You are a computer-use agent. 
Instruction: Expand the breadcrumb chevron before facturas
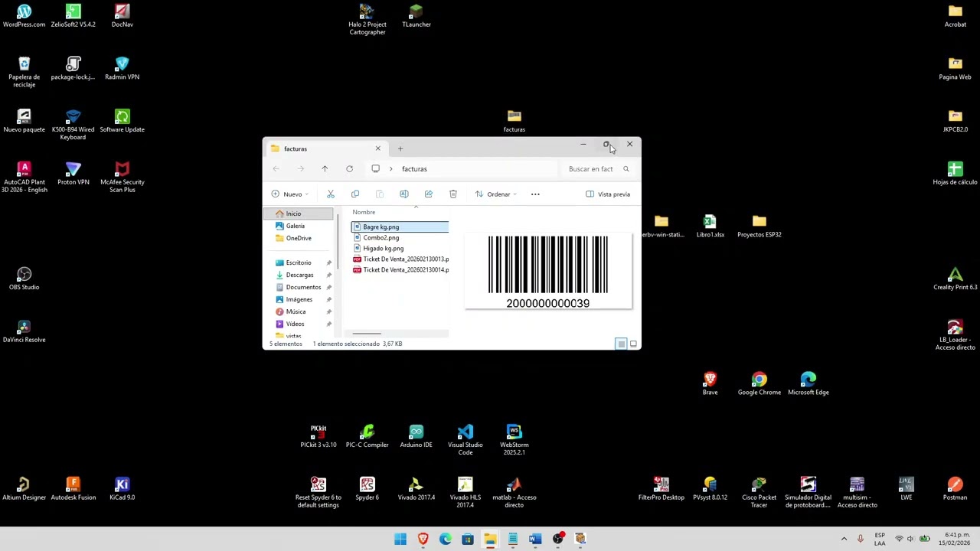click(390, 169)
